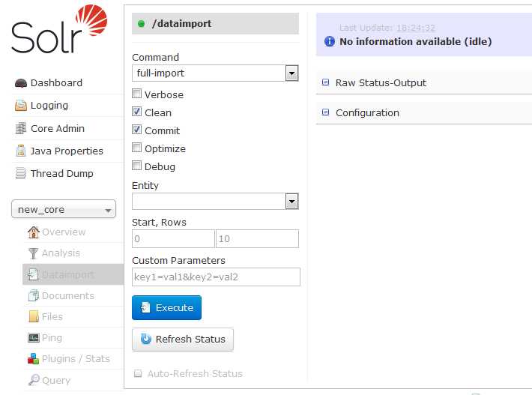Image resolution: width=532 pixels, height=395 pixels.
Task: Click the /dataimport handler header
Action: pyautogui.click(x=215, y=24)
